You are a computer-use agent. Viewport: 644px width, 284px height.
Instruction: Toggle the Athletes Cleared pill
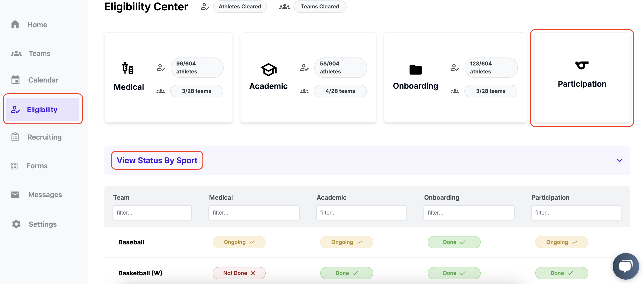240,6
